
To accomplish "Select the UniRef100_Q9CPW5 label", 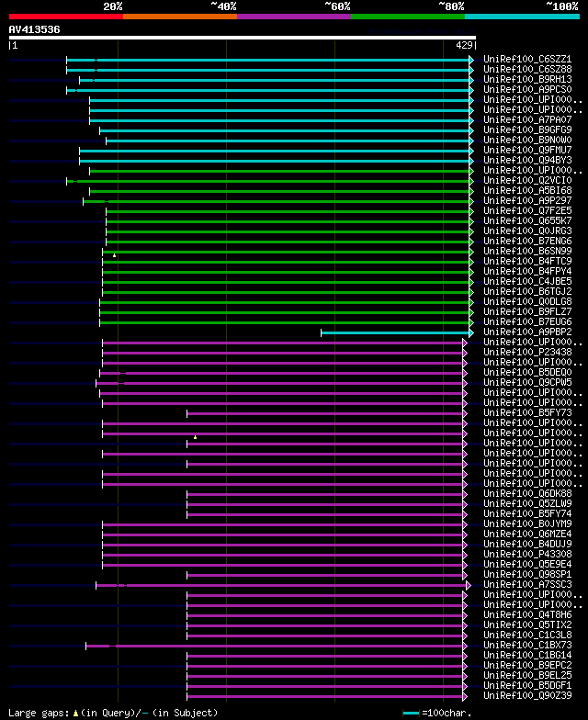I will click(x=527, y=382).
